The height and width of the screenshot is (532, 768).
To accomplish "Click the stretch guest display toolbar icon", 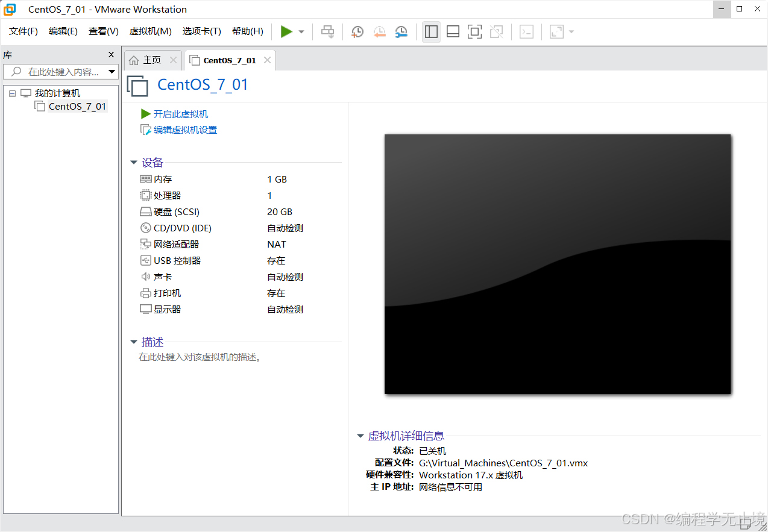I will point(556,32).
